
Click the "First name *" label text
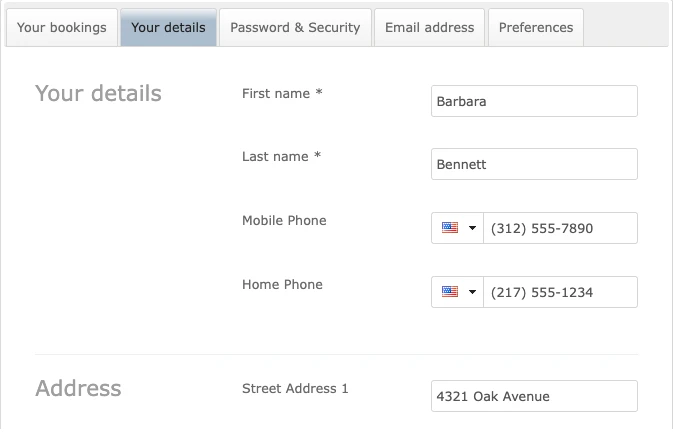(x=282, y=94)
